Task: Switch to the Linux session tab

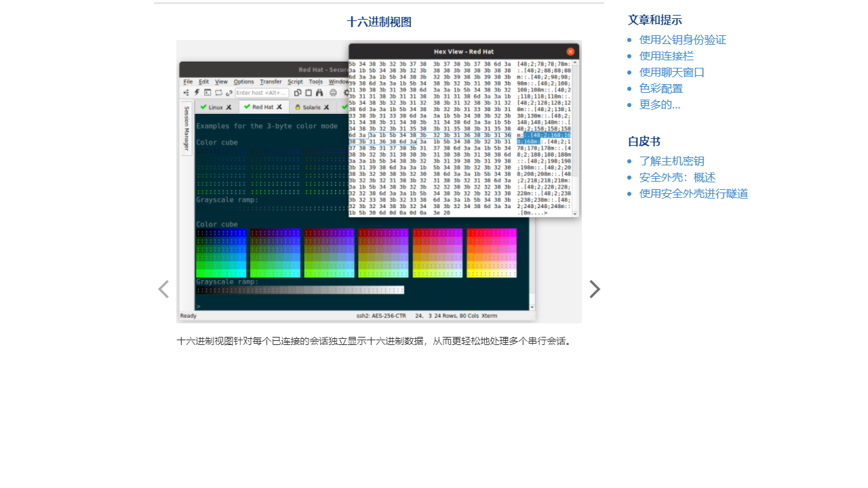Action: [x=216, y=107]
